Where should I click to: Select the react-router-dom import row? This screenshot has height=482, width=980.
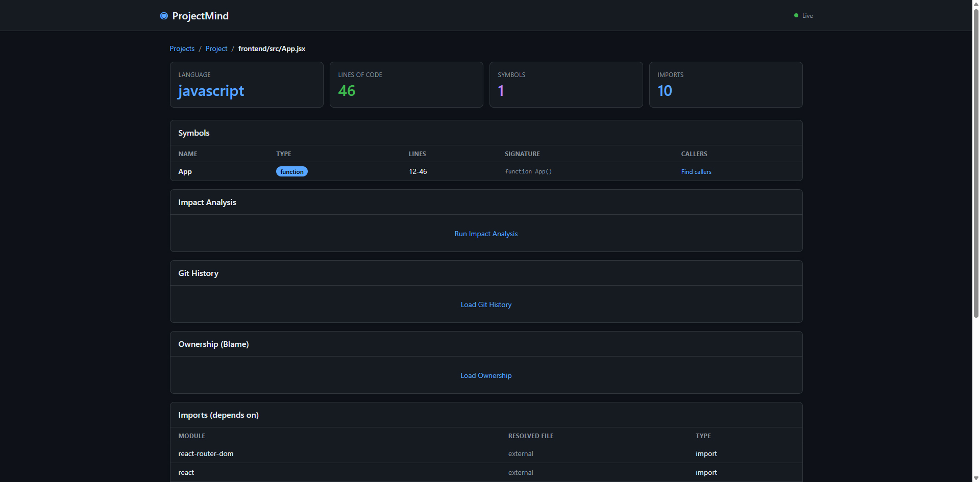point(206,453)
